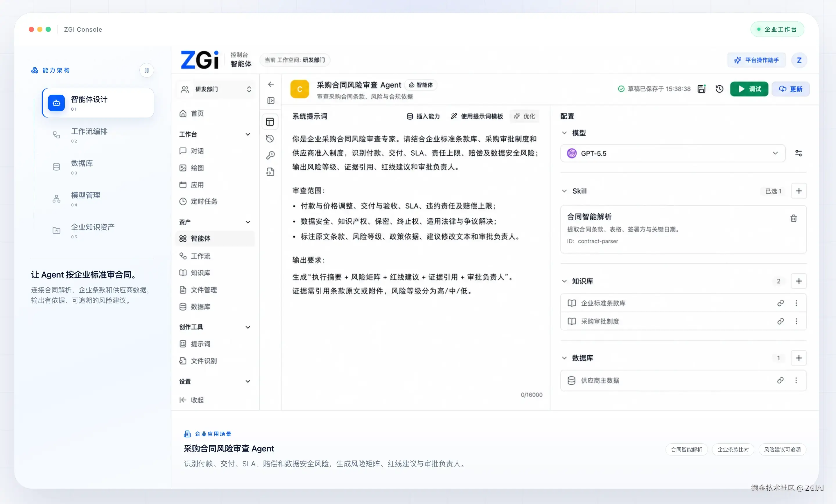Add a Skill with plus button
This screenshot has height=504, width=836.
pyautogui.click(x=799, y=191)
